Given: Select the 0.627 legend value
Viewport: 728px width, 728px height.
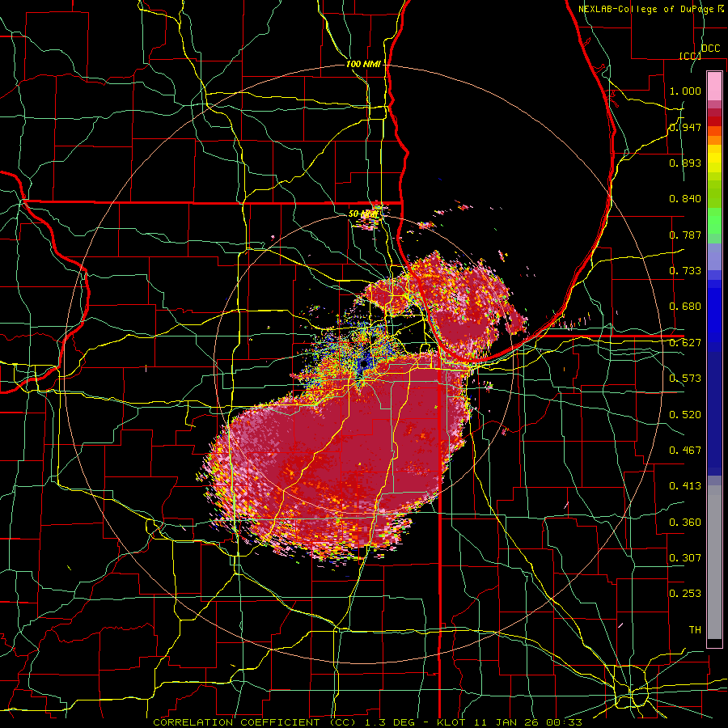Looking at the screenshot, I should pyautogui.click(x=685, y=343).
